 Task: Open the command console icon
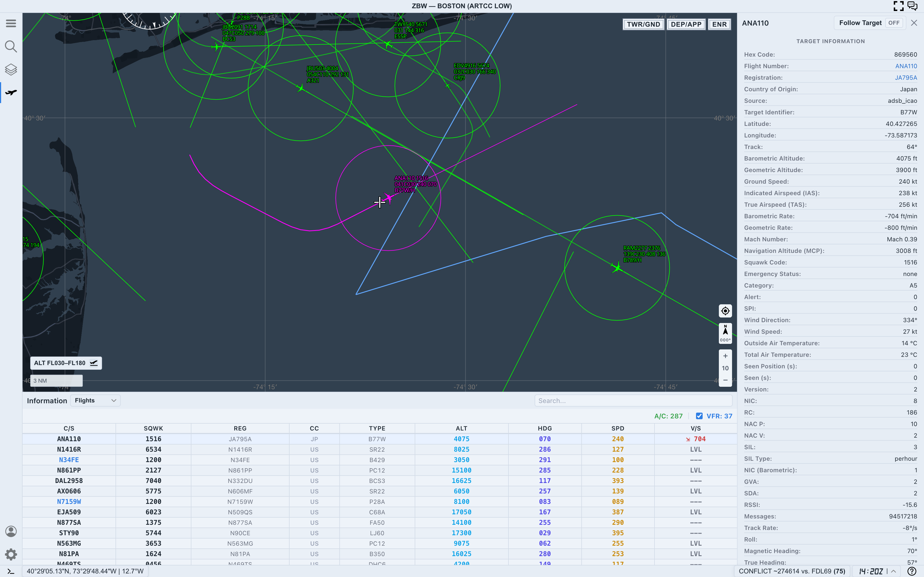(11, 571)
